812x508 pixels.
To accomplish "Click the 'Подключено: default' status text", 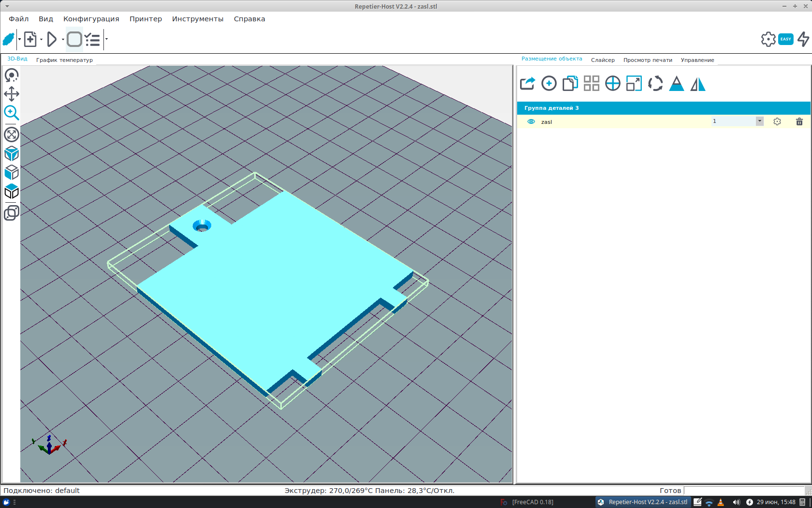I will pos(42,491).
